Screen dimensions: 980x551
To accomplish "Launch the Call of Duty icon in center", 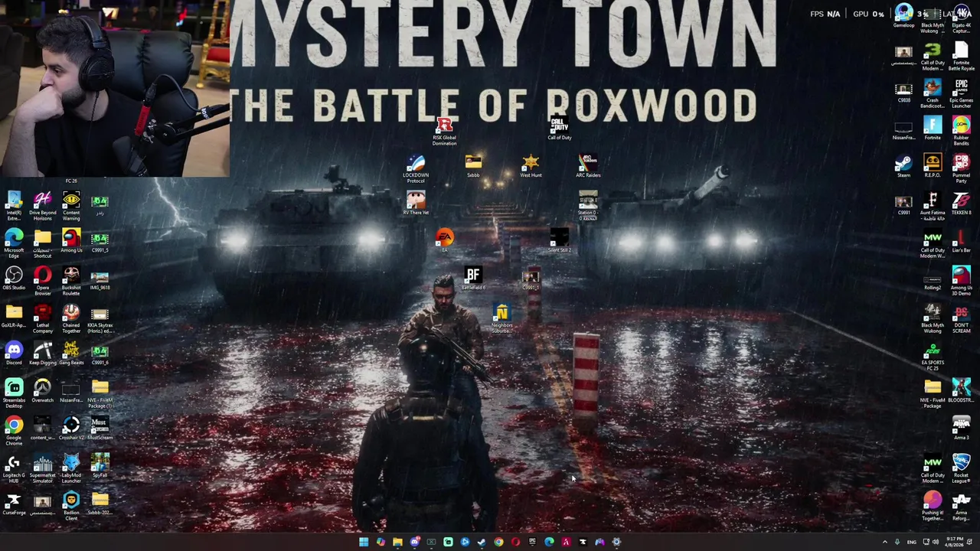I will click(559, 129).
